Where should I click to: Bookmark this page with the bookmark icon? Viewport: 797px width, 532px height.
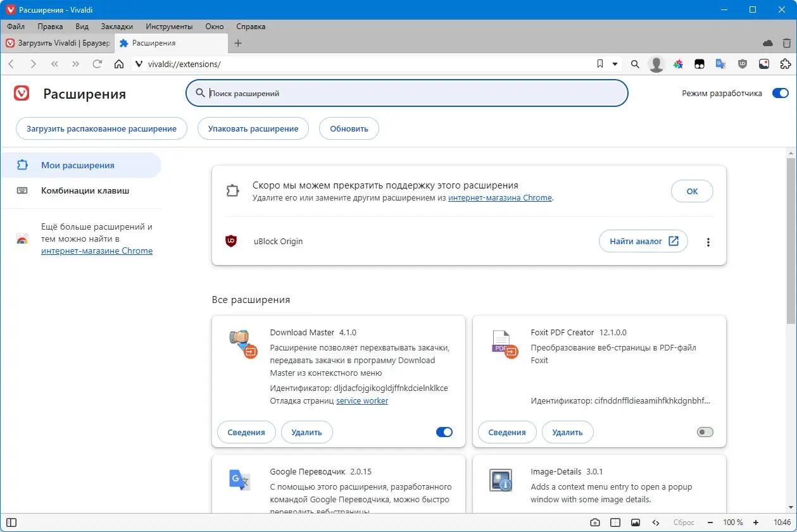[x=600, y=64]
